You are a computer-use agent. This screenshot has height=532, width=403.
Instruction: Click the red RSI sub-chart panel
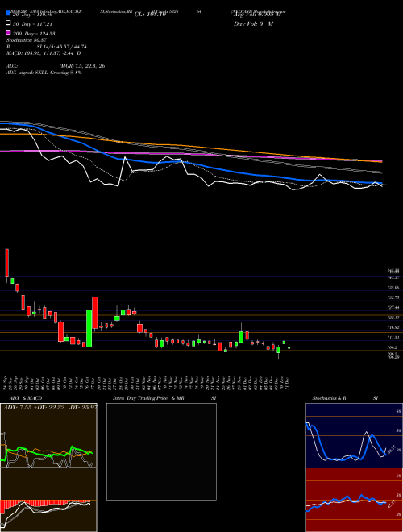354,500
